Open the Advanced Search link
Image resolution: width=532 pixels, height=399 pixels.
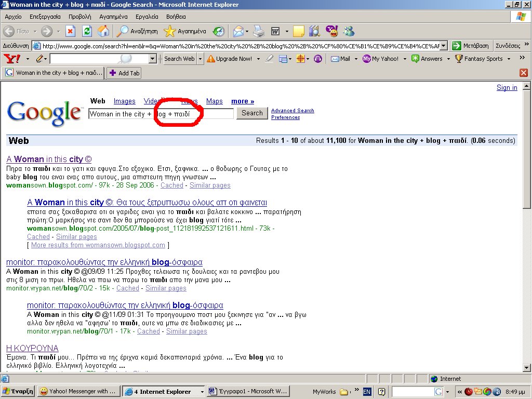(x=292, y=111)
